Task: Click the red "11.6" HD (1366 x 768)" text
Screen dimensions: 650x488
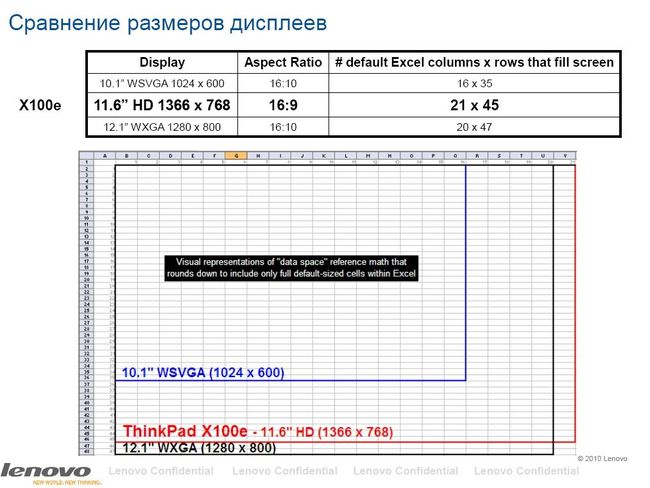Action: pyautogui.click(x=327, y=432)
